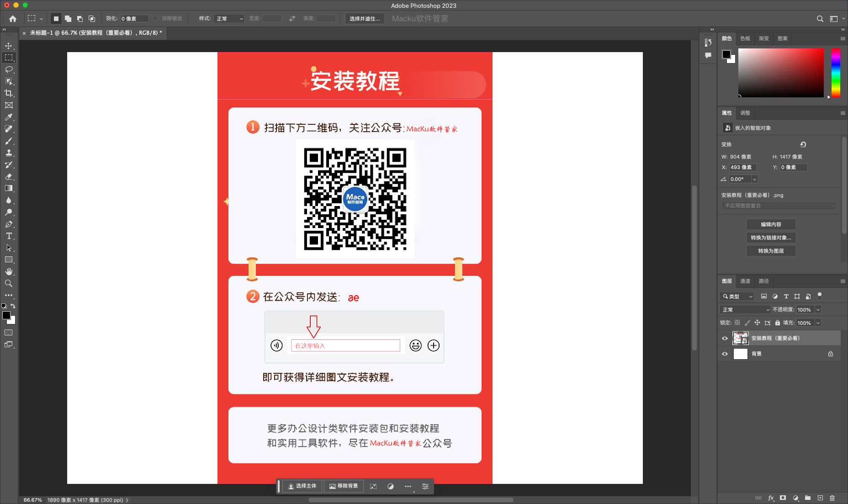The width and height of the screenshot is (848, 504).
Task: Click 移除背景 in the contextual bar
Action: [344, 486]
